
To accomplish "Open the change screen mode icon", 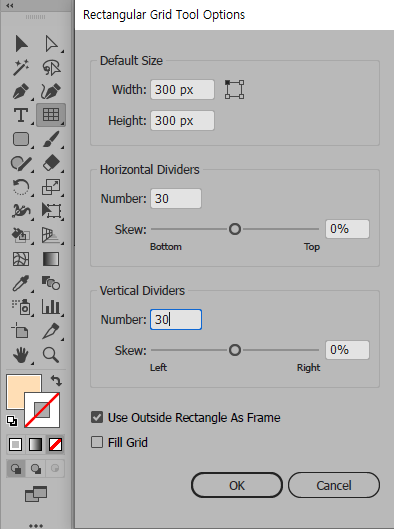I will coord(36,494).
